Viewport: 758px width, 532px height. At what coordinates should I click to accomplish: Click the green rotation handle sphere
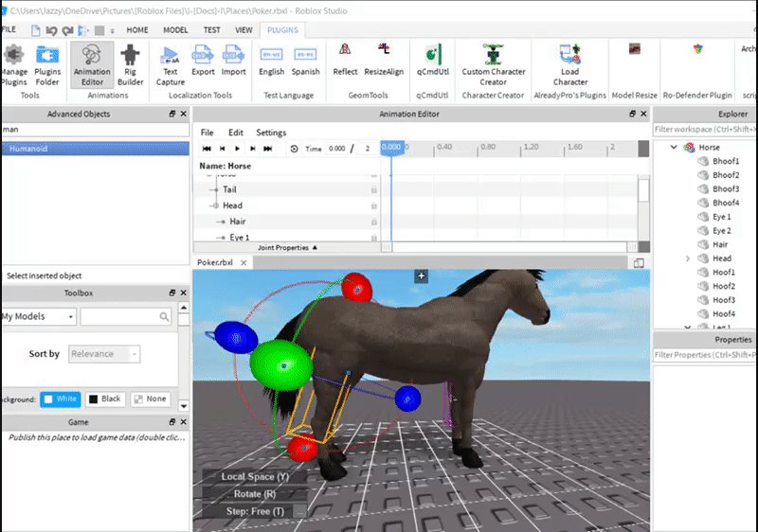click(281, 365)
